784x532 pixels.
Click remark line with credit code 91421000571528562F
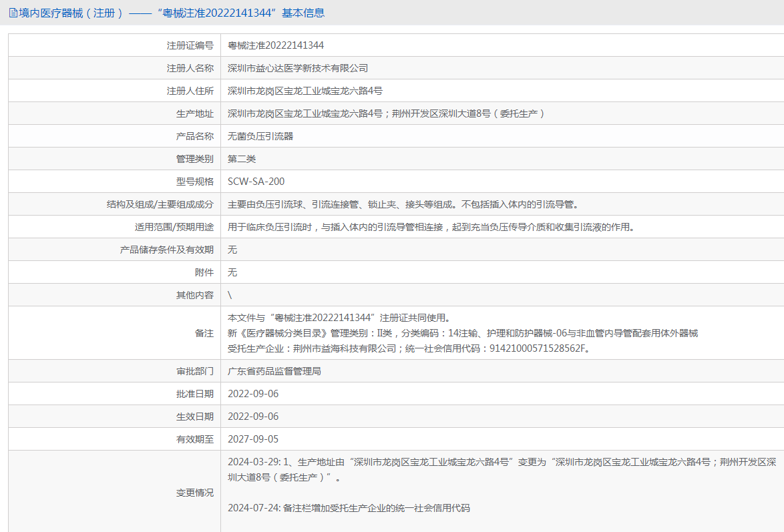coord(409,348)
